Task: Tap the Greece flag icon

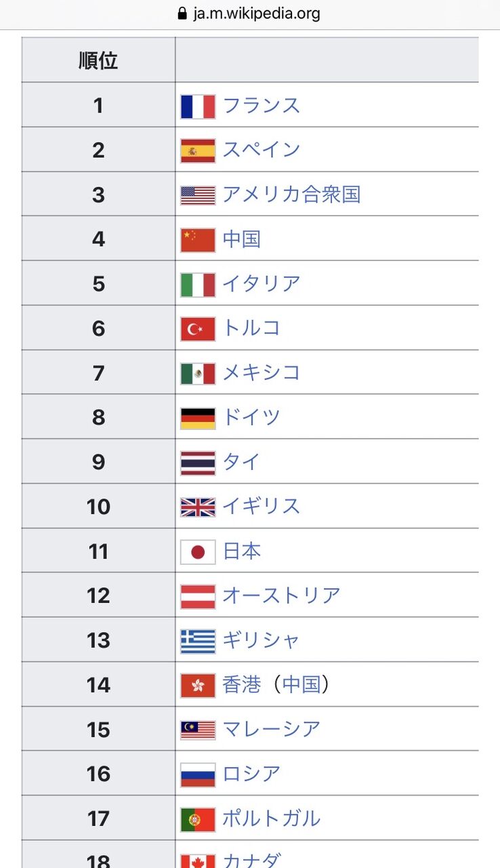Action: coord(198,641)
